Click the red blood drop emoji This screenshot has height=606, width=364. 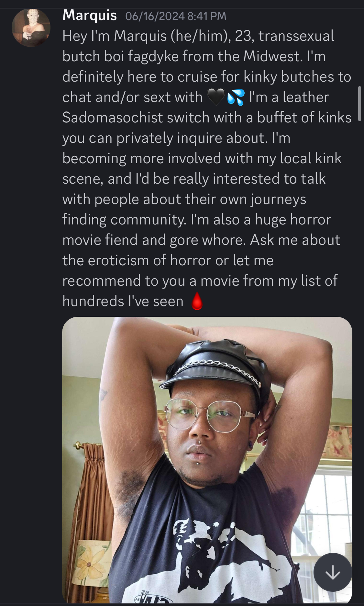pyautogui.click(x=197, y=301)
